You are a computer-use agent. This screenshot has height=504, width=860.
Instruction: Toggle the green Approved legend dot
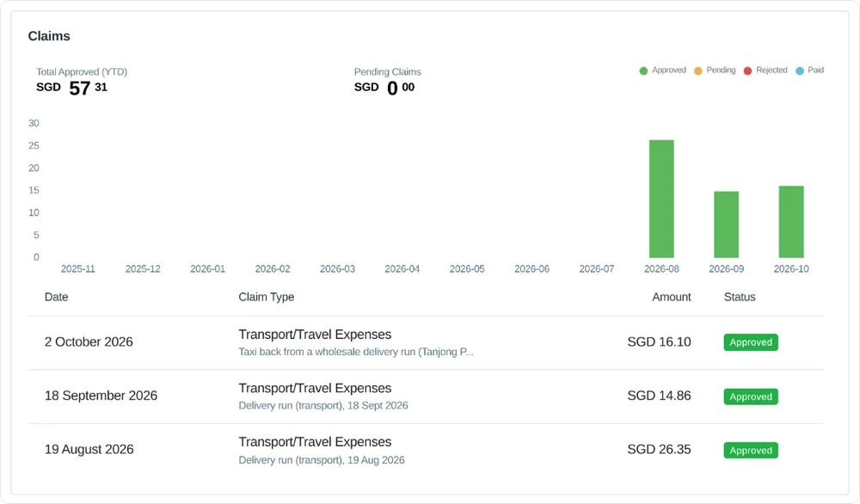643,71
